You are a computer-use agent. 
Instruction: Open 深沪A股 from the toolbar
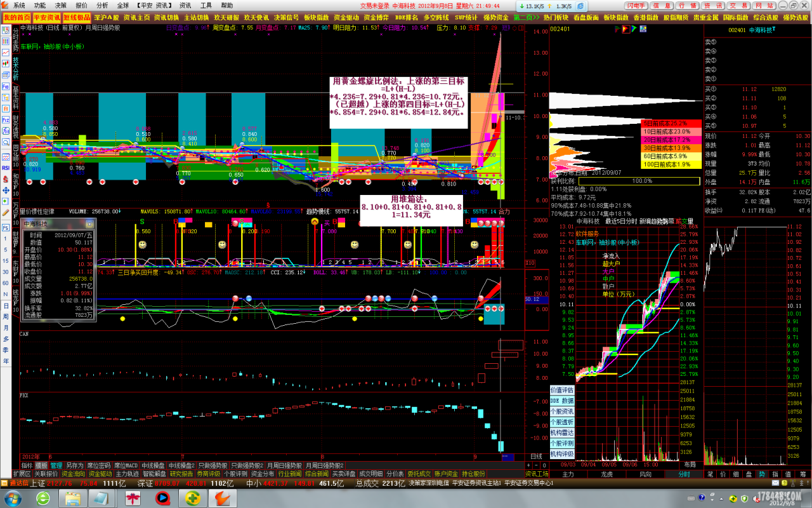tap(107, 17)
